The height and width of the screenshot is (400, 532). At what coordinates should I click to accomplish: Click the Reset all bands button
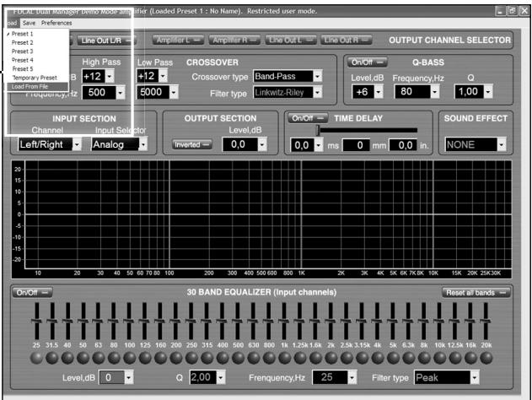coord(476,293)
